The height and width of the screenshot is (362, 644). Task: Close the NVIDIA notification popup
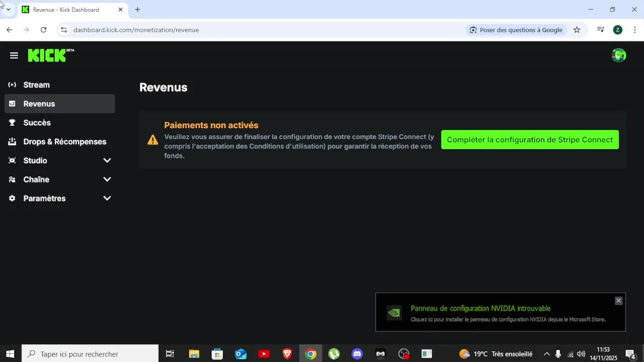[618, 301]
